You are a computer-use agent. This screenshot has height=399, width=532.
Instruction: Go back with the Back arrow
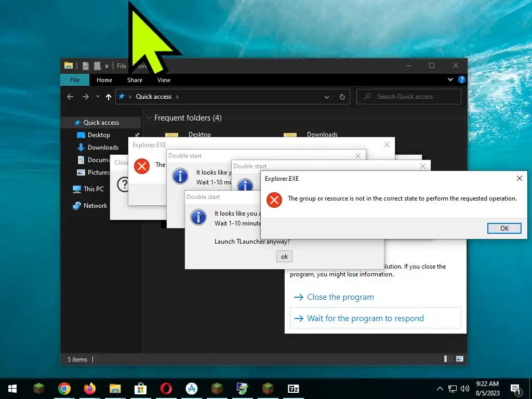(70, 97)
